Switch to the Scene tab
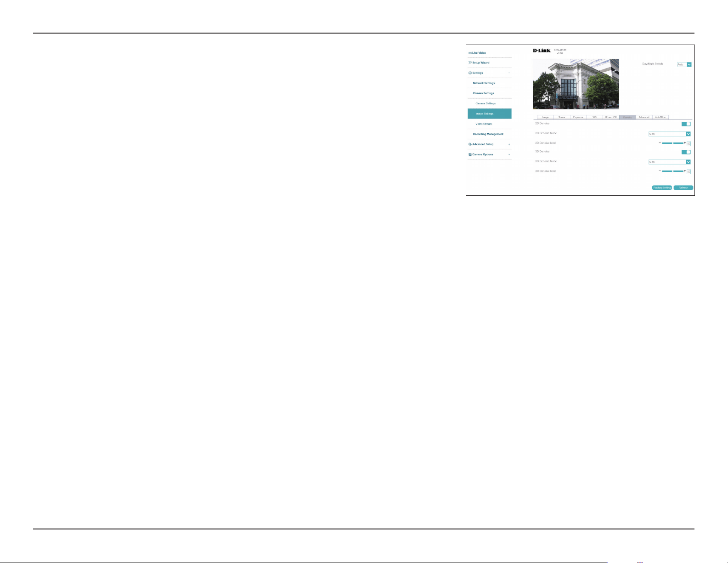The width and height of the screenshot is (728, 563). (x=562, y=117)
